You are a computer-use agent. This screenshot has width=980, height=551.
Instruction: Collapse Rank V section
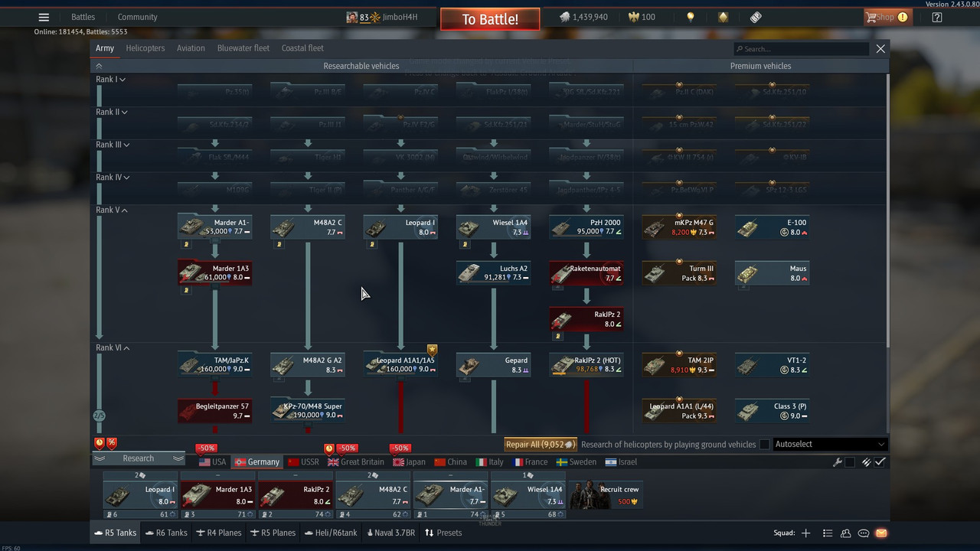coord(112,210)
